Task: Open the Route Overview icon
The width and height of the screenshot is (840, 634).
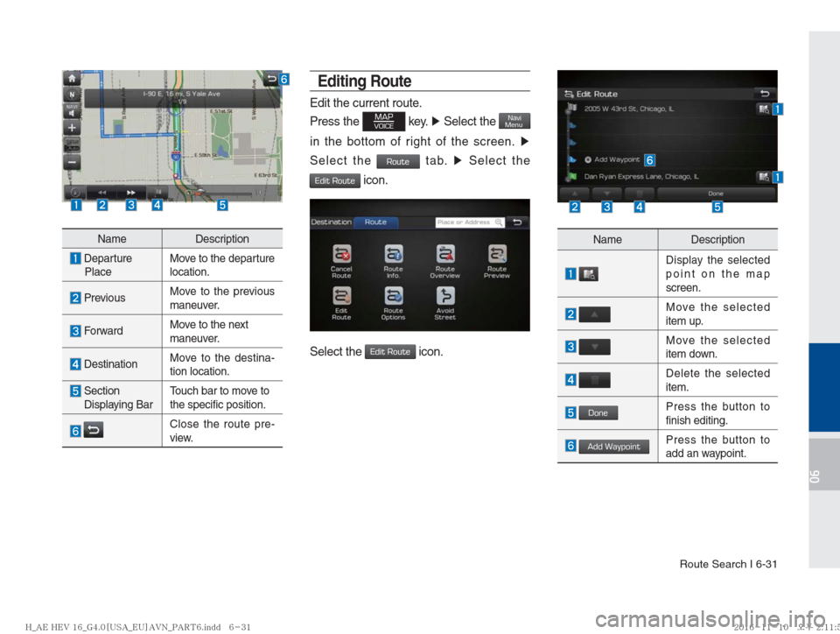Action: point(445,262)
